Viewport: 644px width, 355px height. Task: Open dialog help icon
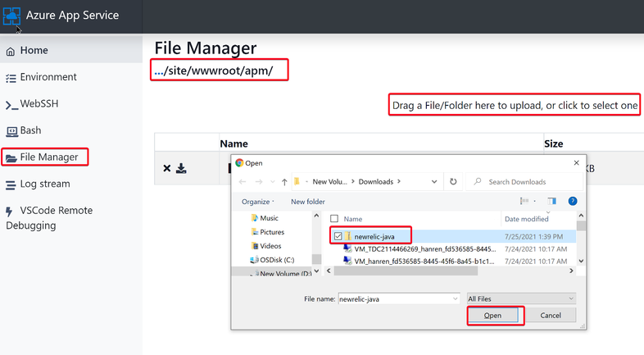tap(573, 201)
